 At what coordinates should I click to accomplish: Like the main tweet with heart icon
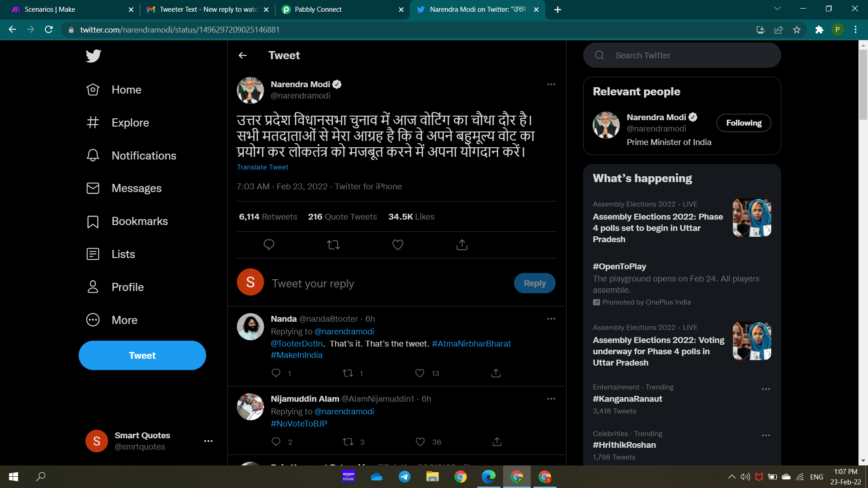pyautogui.click(x=398, y=245)
